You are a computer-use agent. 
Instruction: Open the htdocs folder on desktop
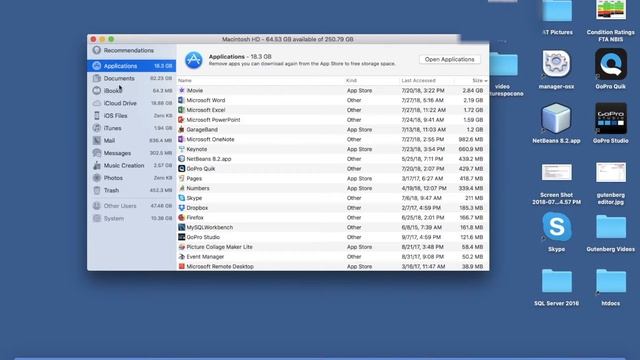tap(611, 281)
